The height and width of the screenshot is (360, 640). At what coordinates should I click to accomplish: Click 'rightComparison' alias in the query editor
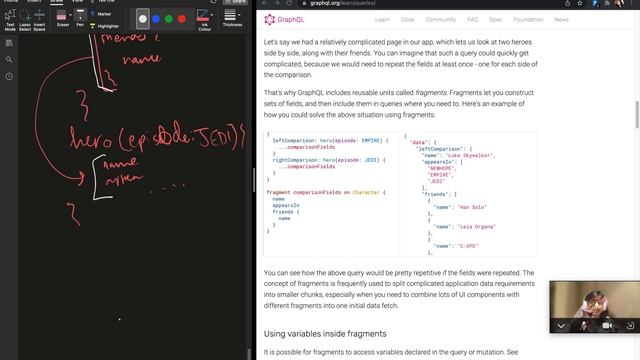pos(295,160)
